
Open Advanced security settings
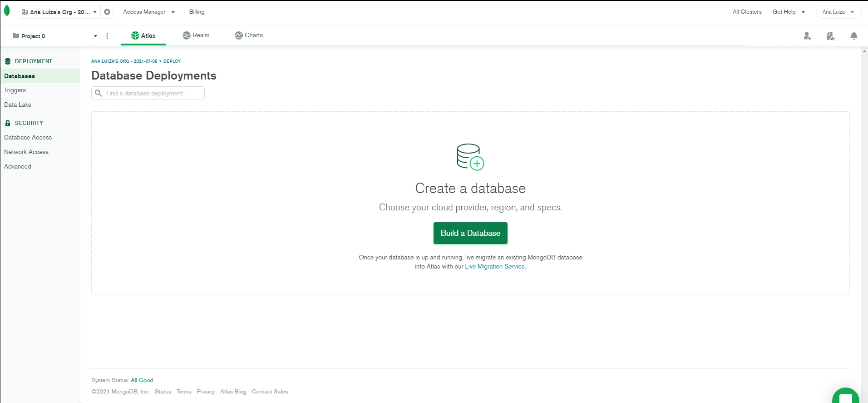pos(18,166)
